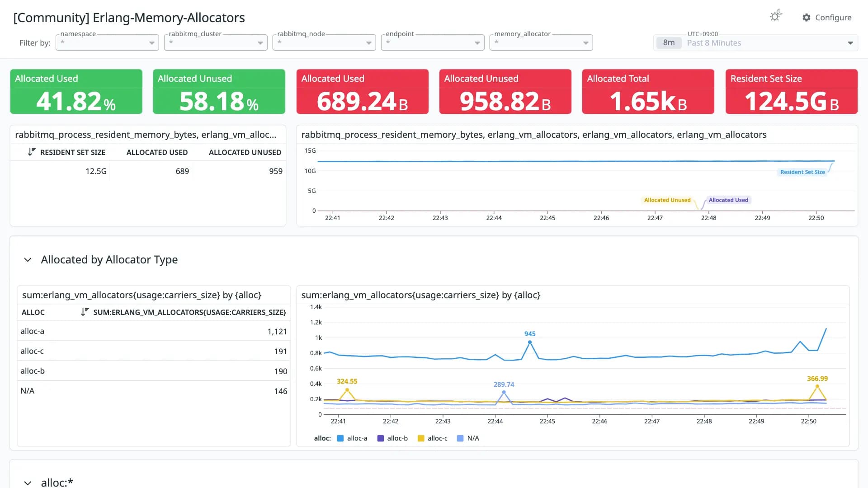Select the alloc-c table row
Screen dimensions: 868x488
[154, 351]
